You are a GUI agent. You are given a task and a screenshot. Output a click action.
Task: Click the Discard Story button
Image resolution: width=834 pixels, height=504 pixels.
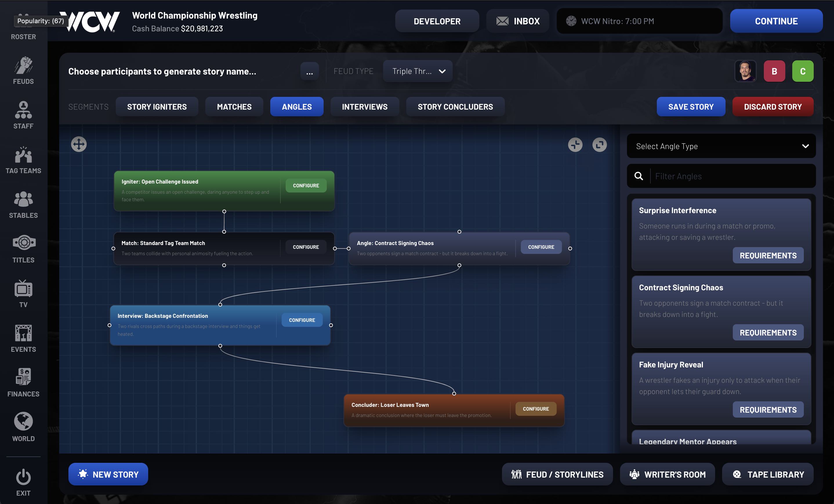pos(773,107)
